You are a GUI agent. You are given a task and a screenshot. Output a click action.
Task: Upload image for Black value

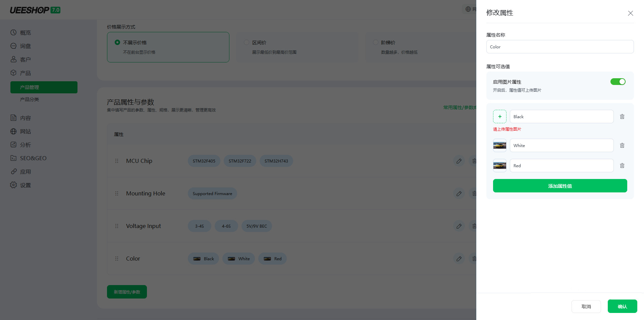pyautogui.click(x=500, y=117)
